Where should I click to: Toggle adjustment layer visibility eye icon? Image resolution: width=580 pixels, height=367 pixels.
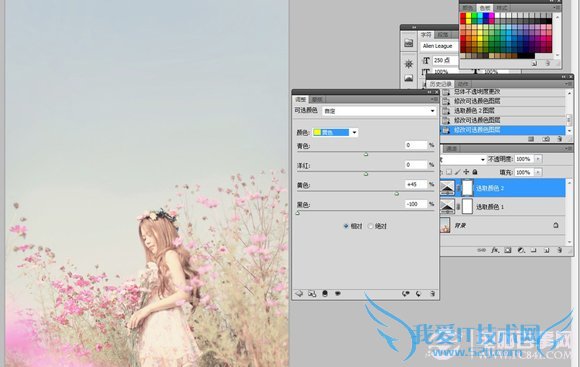[x=337, y=294]
